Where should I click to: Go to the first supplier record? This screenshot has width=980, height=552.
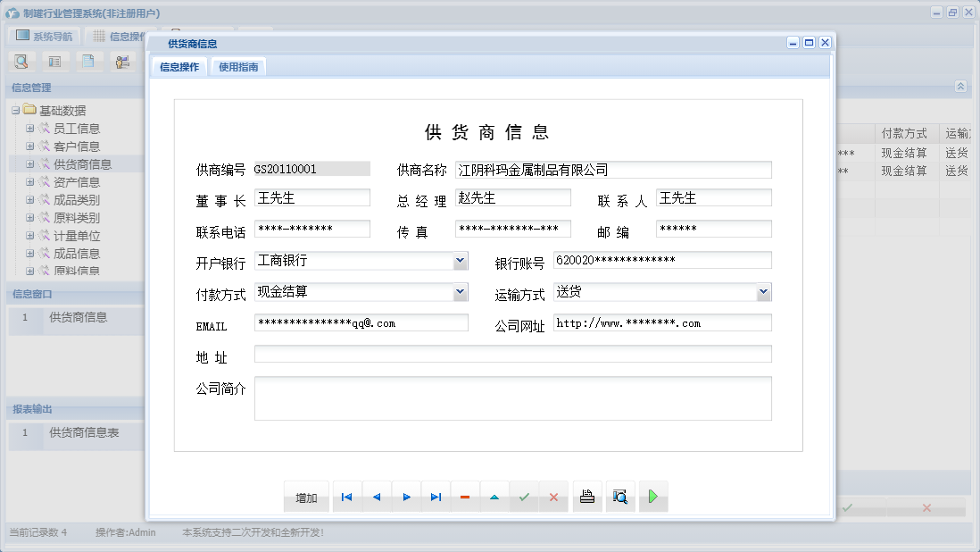point(347,497)
